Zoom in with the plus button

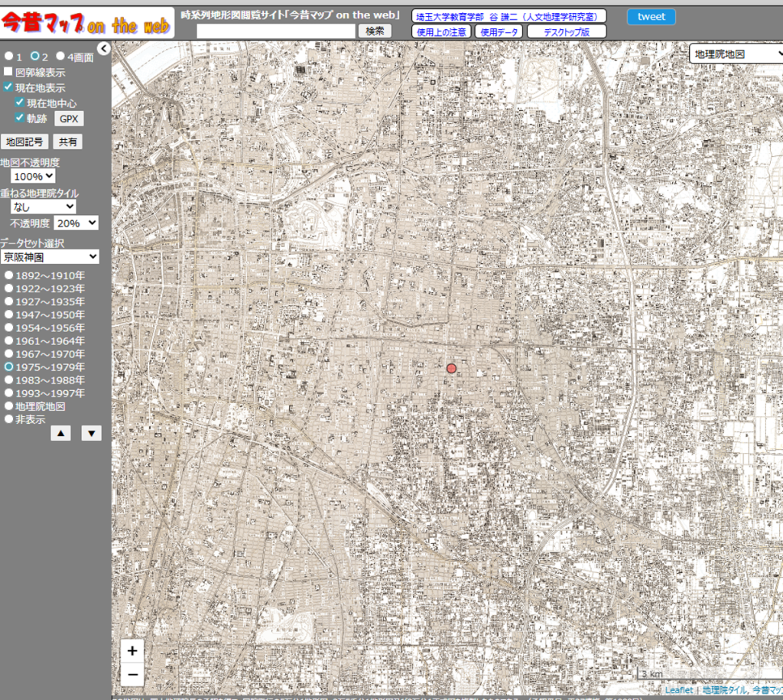pyautogui.click(x=132, y=651)
